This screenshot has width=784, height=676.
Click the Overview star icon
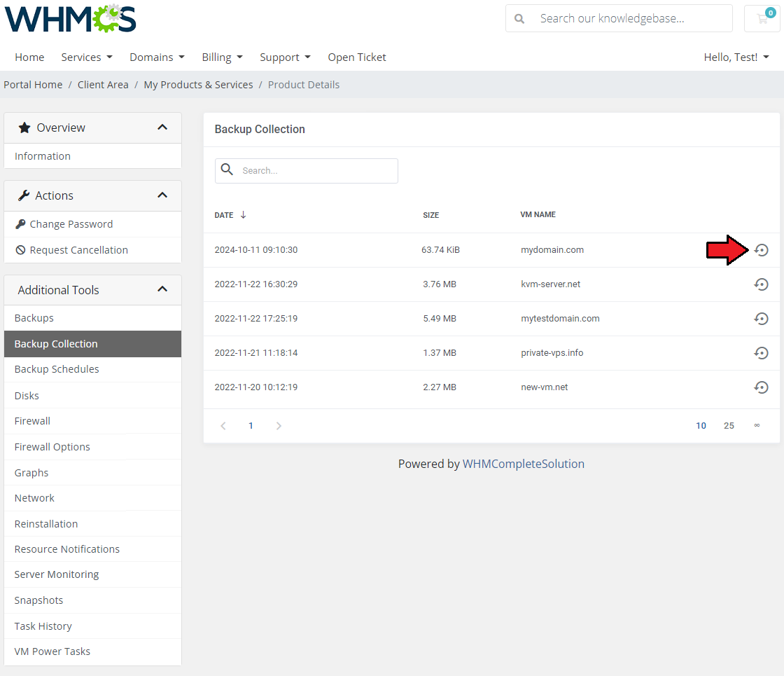click(x=24, y=127)
